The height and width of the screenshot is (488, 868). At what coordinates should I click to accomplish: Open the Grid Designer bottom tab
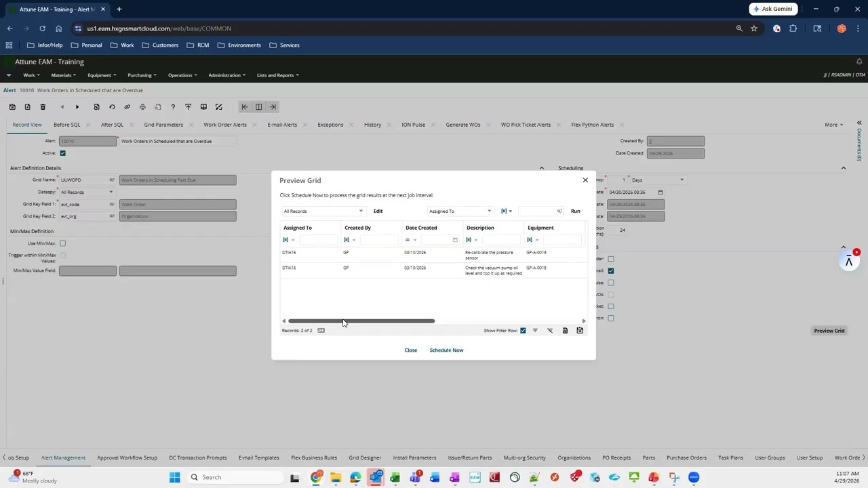coord(365,458)
